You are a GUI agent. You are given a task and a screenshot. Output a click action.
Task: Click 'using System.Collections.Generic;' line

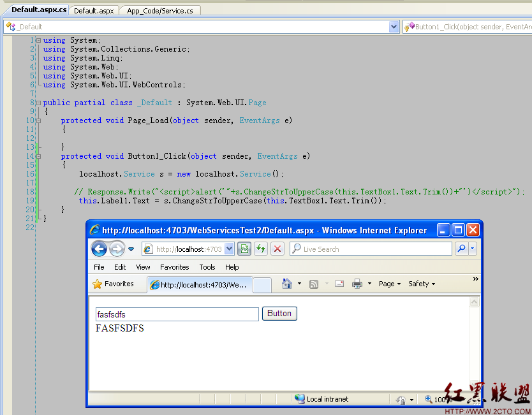[x=116, y=49]
